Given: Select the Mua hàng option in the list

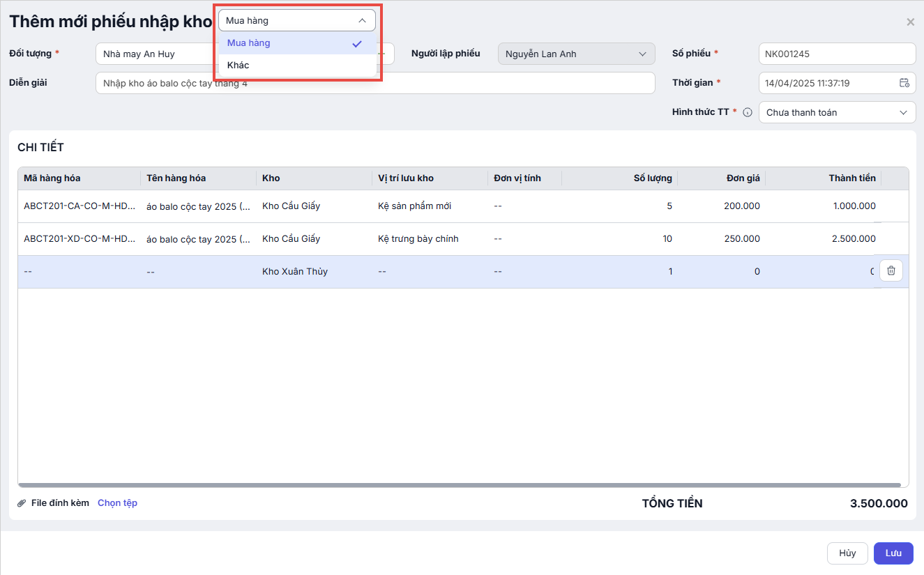Looking at the screenshot, I should 297,43.
